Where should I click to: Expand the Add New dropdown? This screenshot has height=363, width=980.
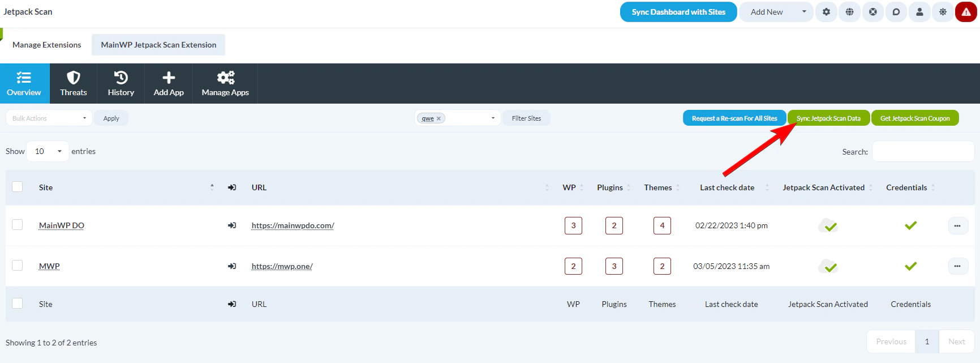pyautogui.click(x=776, y=12)
